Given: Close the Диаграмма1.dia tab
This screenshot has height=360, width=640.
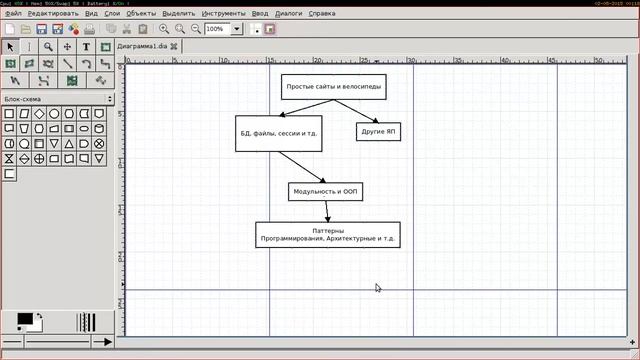Looking at the screenshot, I should pyautogui.click(x=174, y=46).
